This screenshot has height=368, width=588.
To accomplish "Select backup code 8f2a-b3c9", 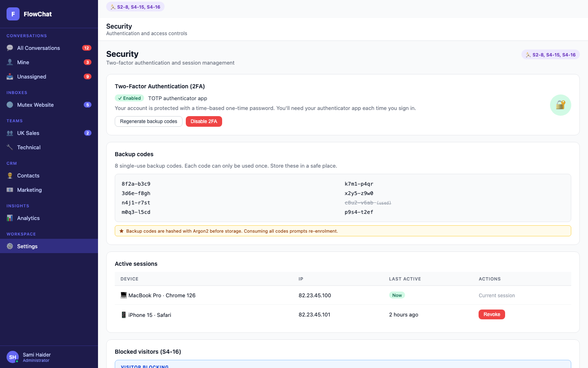I will [x=136, y=184].
